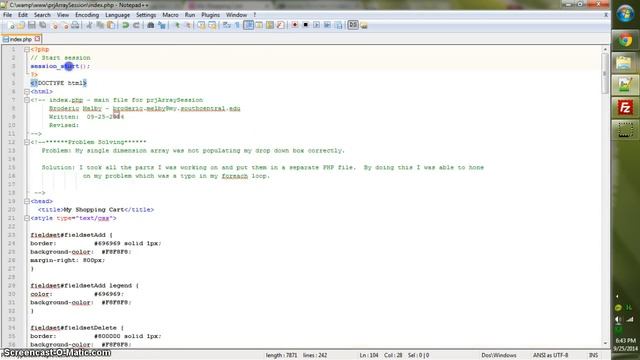Show hidden system tray icons arrow
The height and width of the screenshot is (360, 640).
click(617, 296)
